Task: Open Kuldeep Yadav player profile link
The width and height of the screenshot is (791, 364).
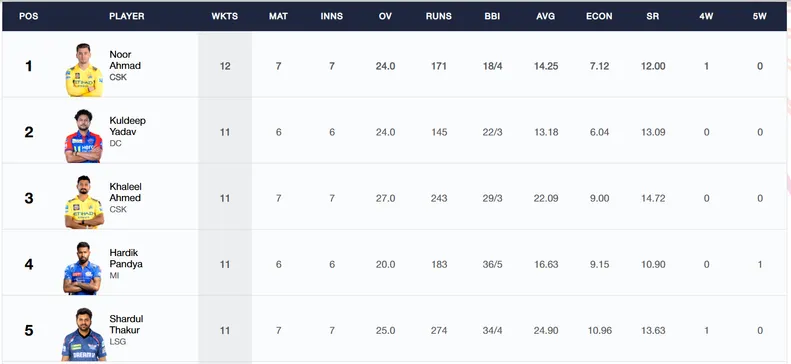Action: coord(128,126)
